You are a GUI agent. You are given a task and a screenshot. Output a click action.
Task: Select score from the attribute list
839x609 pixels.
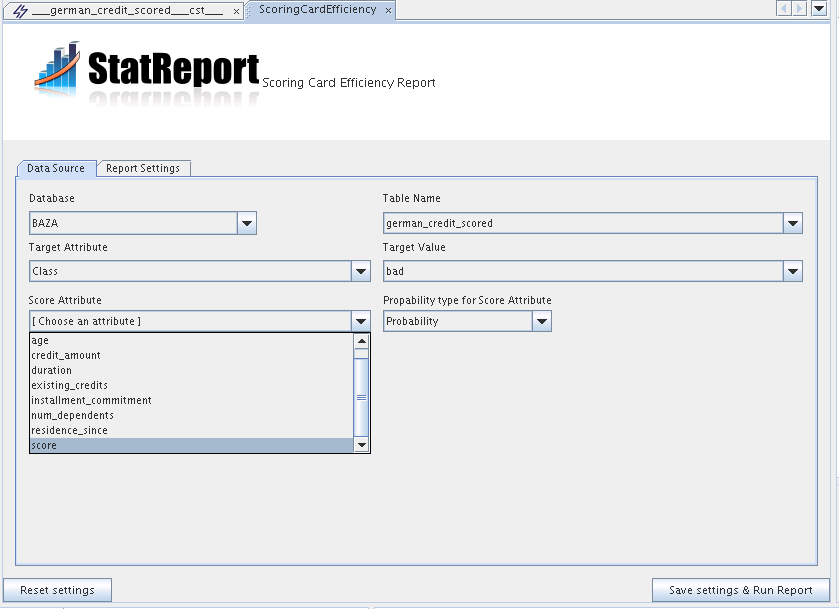click(x=192, y=445)
